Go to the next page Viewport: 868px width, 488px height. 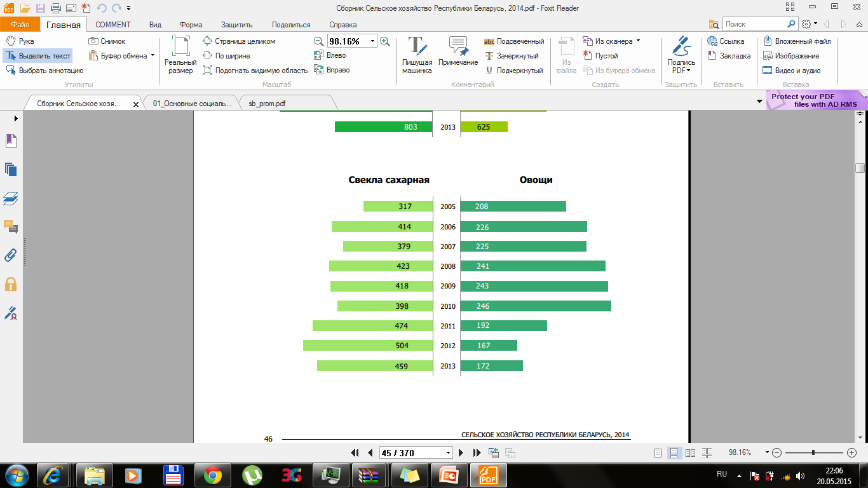[x=461, y=453]
